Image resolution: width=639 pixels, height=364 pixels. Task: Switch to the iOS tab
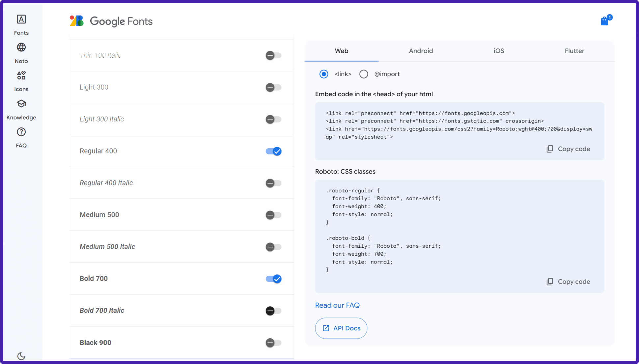point(499,51)
